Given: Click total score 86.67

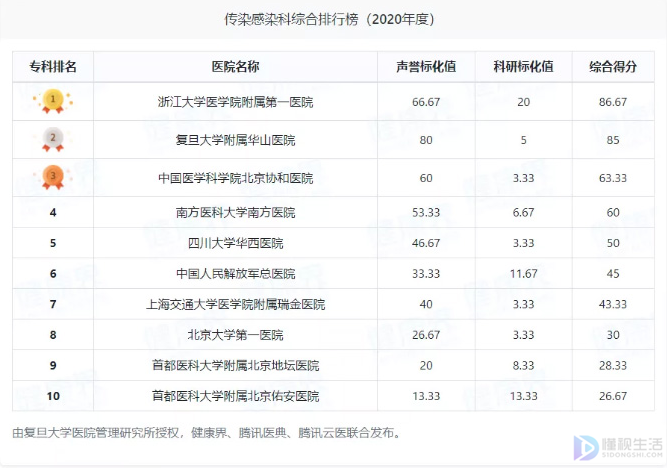Looking at the screenshot, I should click(613, 102).
